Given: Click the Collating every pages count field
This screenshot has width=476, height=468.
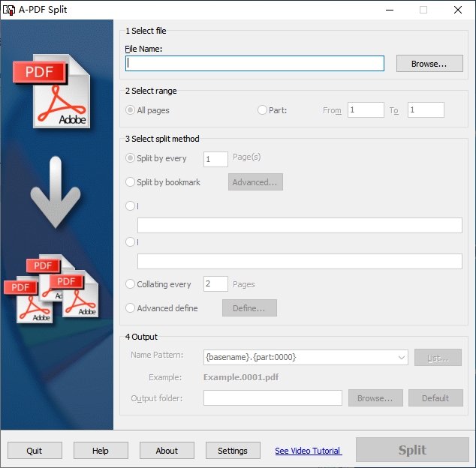Looking at the screenshot, I should [x=215, y=284].
